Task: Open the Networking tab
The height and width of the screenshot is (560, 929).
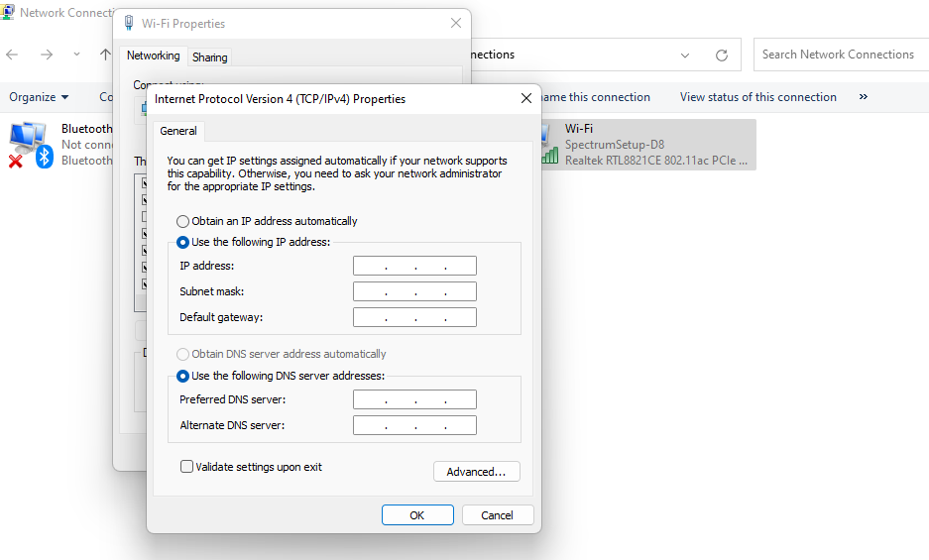Action: [153, 56]
